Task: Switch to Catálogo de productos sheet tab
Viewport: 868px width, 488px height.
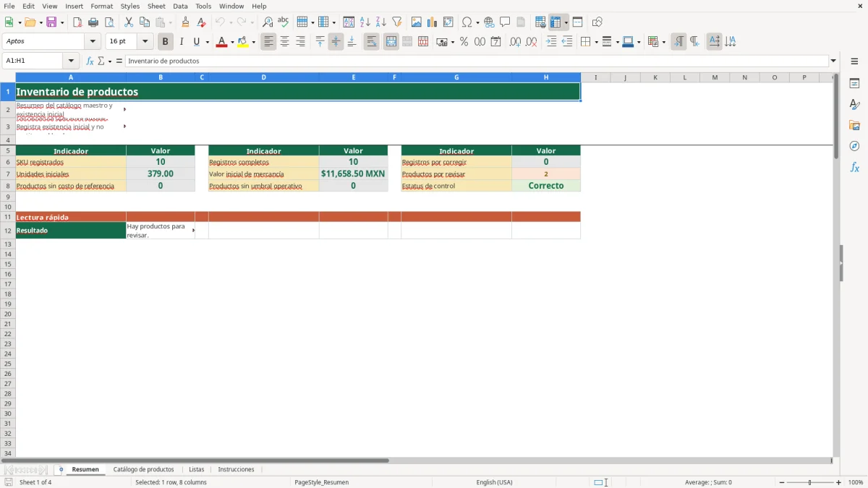Action: pos(144,469)
